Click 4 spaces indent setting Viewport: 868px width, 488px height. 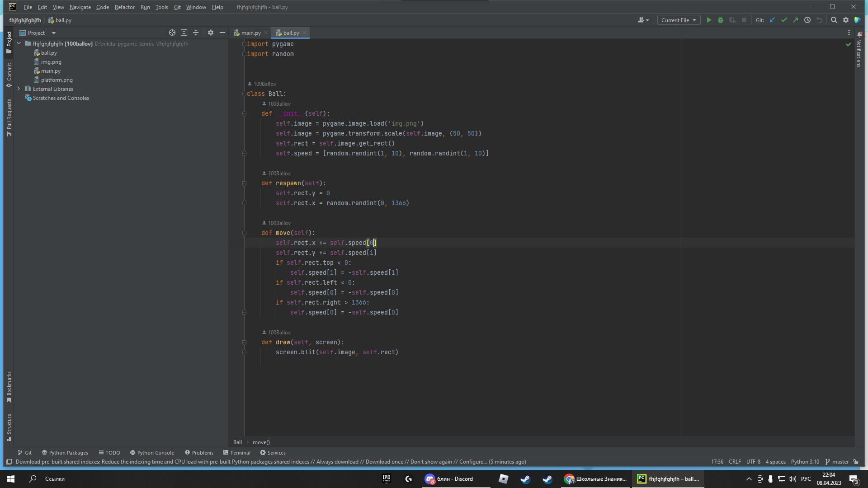click(775, 462)
